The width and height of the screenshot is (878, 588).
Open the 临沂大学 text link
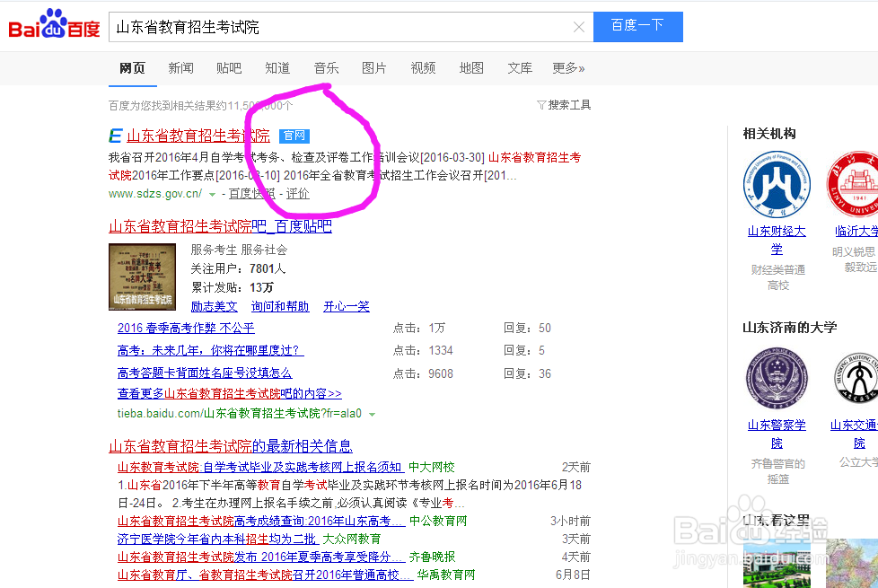tap(856, 232)
